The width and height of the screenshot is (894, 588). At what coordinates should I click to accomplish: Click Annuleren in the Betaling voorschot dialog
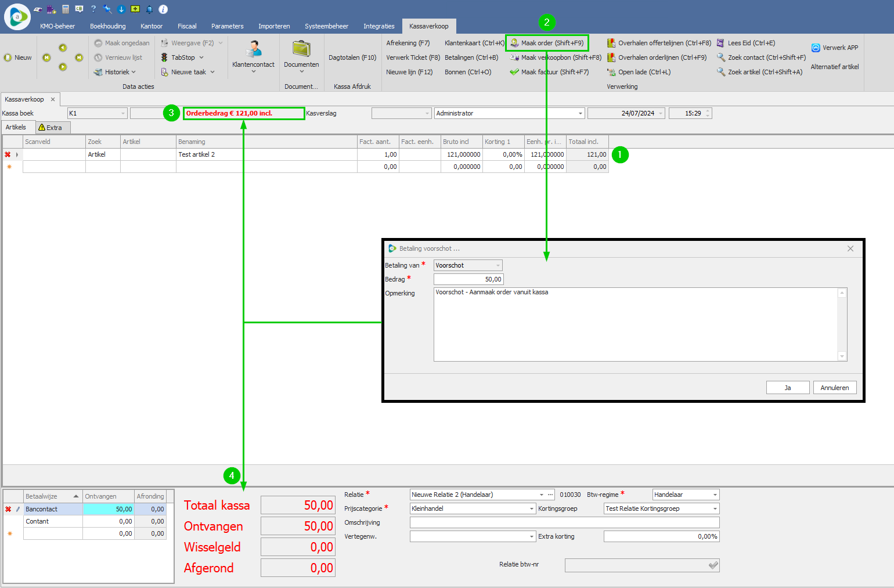pyautogui.click(x=834, y=388)
